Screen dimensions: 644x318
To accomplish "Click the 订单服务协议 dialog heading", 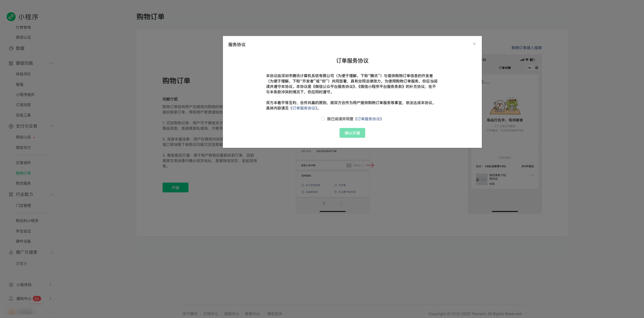I will coord(352,61).
